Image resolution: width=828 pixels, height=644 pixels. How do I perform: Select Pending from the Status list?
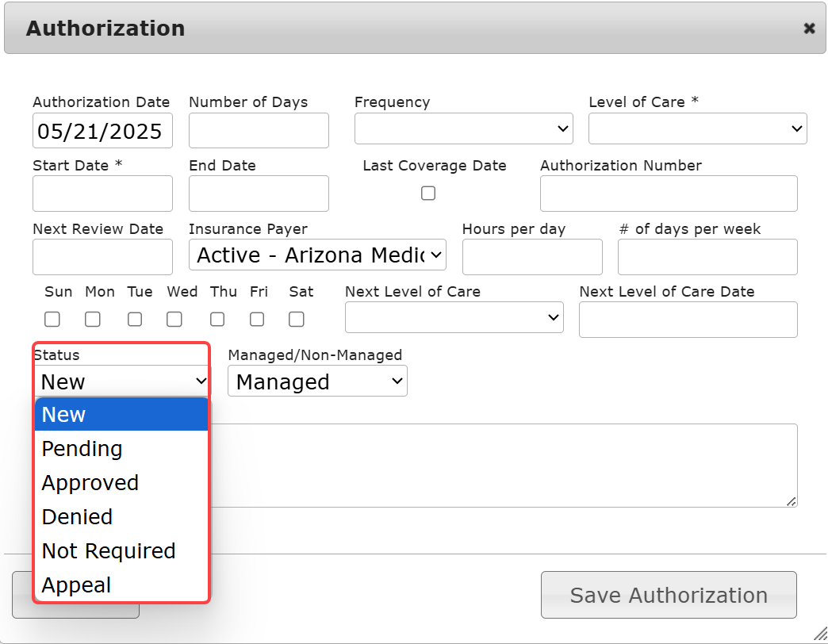point(82,449)
